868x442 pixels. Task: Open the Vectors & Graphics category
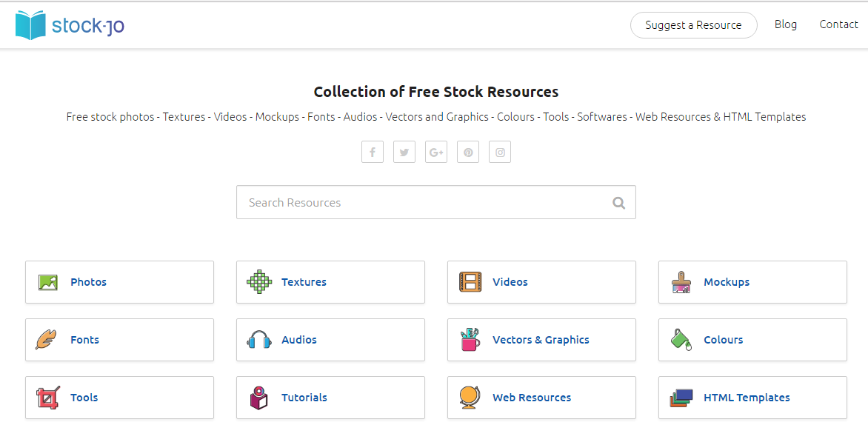[x=541, y=340]
